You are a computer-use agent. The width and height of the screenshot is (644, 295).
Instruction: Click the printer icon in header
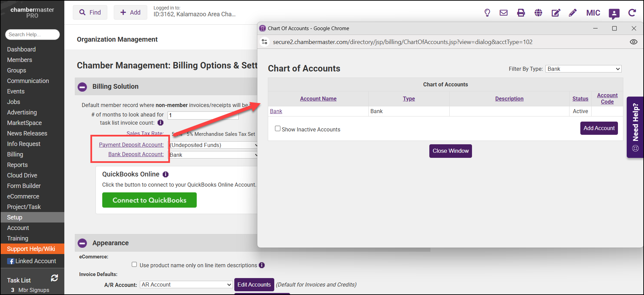pos(521,13)
